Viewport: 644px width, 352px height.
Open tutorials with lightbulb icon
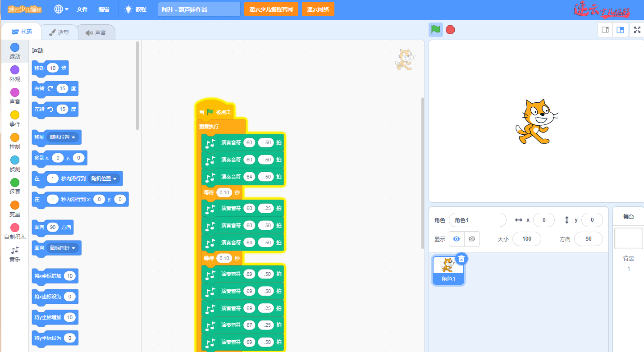click(x=135, y=9)
